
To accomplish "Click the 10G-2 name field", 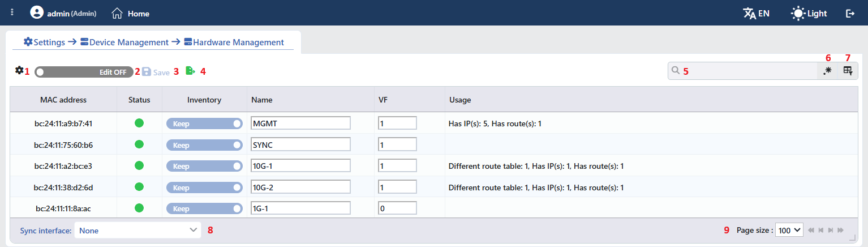I will [x=300, y=187].
